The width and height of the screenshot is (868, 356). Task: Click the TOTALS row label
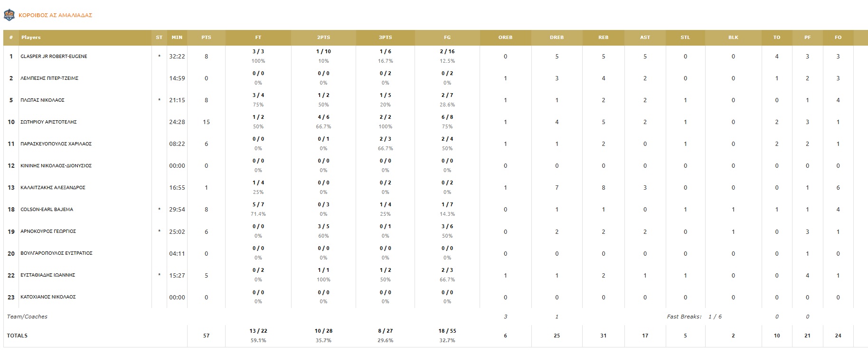tap(17, 336)
